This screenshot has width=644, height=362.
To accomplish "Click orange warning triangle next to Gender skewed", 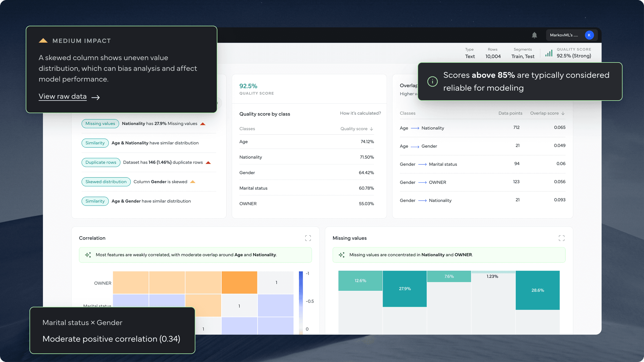I will [x=193, y=182].
